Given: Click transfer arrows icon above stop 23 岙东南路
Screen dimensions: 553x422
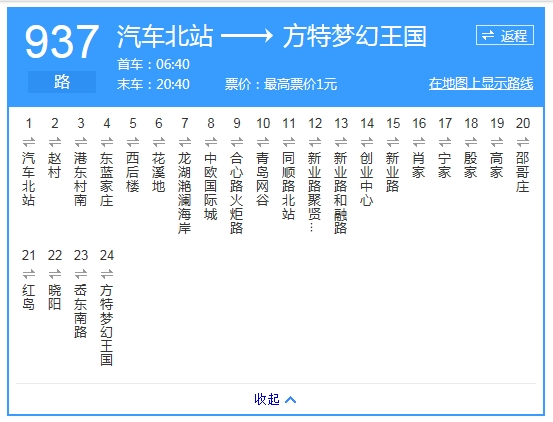Looking at the screenshot, I should [81, 274].
